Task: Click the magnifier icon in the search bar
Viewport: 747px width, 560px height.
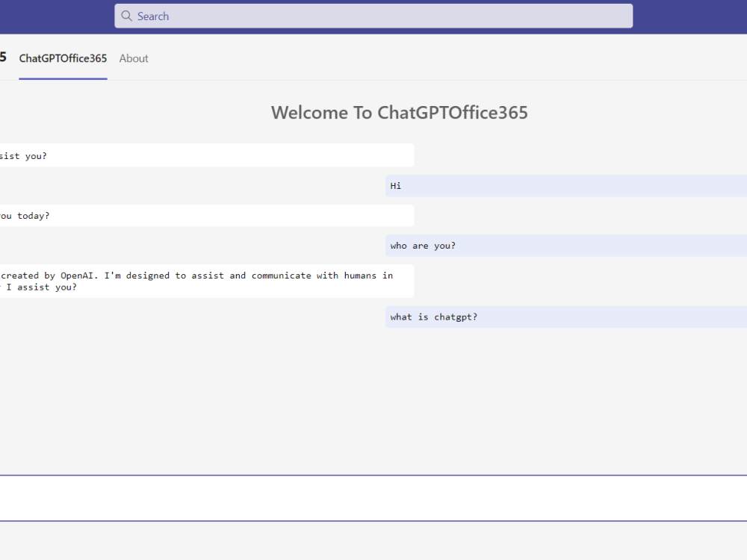Action: (126, 16)
